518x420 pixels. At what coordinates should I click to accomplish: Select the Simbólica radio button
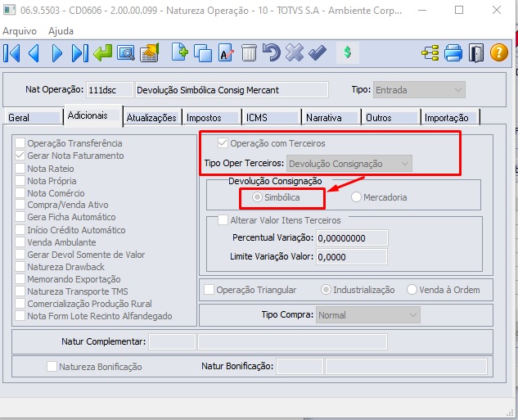(x=257, y=197)
